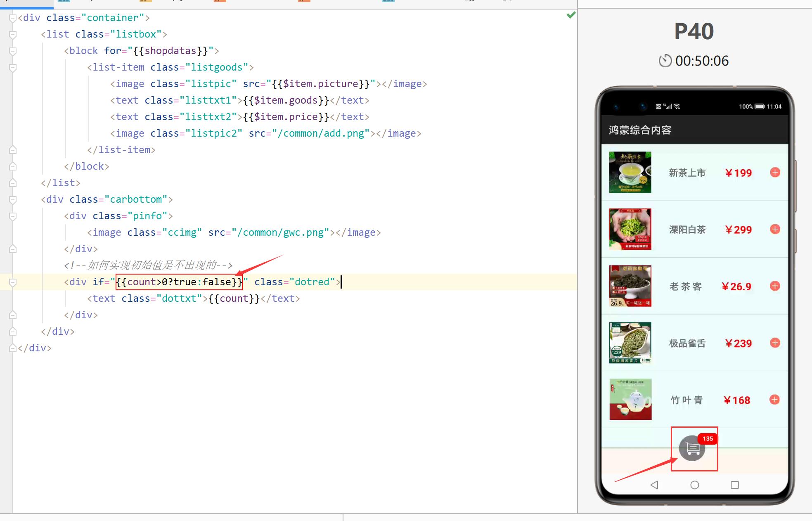Tap the plus icon for 新茶上市
The width and height of the screenshot is (812, 521).
(775, 173)
